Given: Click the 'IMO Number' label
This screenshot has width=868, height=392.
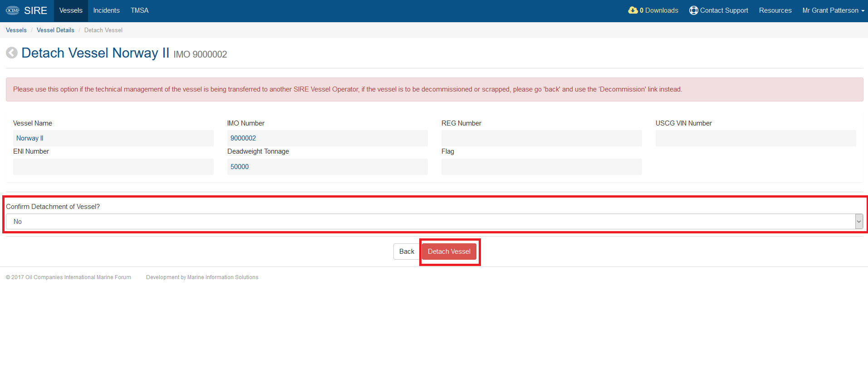Looking at the screenshot, I should (246, 123).
